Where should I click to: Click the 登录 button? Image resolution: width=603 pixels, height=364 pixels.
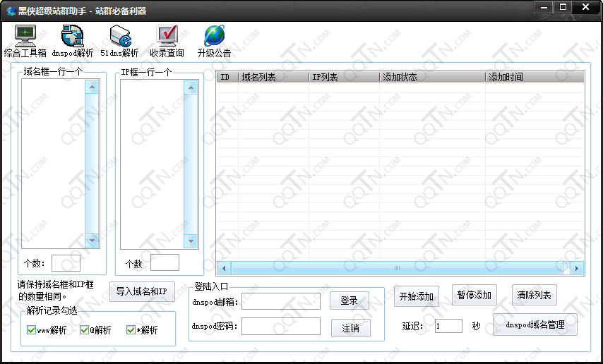350,301
